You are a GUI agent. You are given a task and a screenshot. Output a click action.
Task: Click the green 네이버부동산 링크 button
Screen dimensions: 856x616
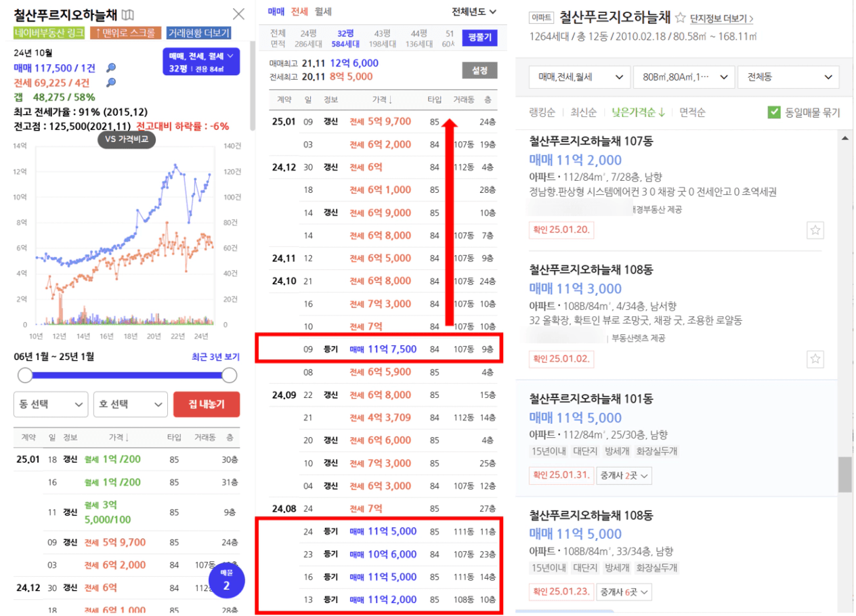(x=49, y=33)
